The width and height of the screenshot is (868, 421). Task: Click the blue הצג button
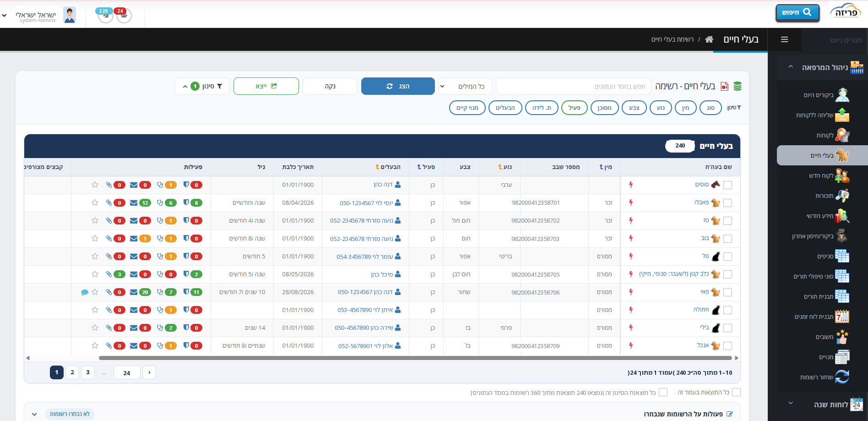(398, 86)
